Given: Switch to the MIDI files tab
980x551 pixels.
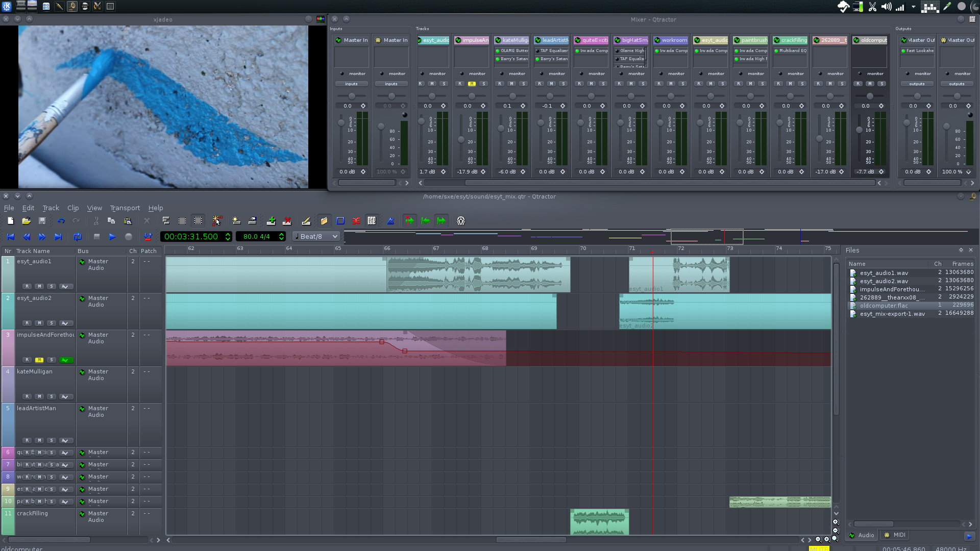Looking at the screenshot, I should click(x=895, y=535).
